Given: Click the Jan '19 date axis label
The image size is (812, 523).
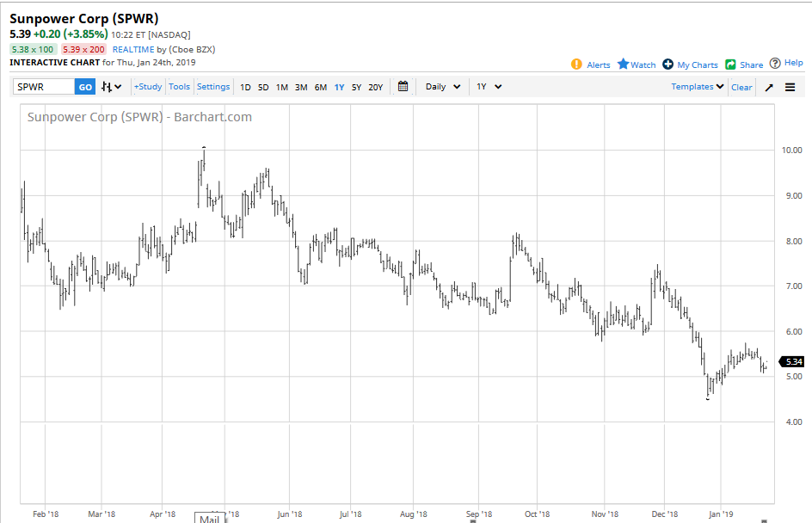Looking at the screenshot, I should [x=721, y=514].
